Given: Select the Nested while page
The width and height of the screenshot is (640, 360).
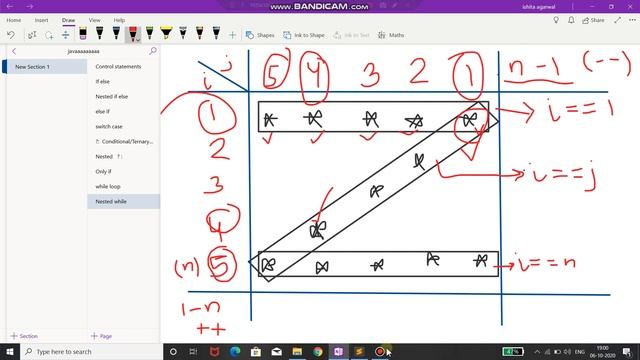Looking at the screenshot, I should 124,202.
